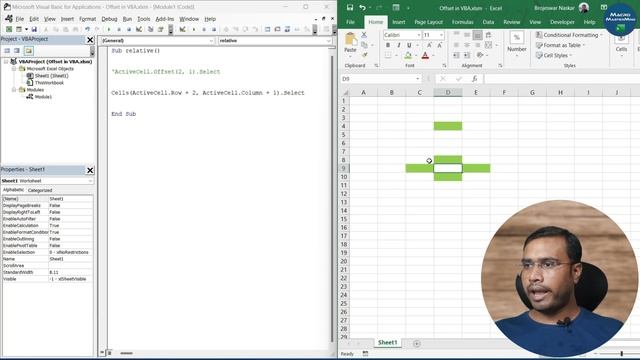Open the Calibri font name dropdown
The height and width of the screenshot is (360, 640).
418,35
